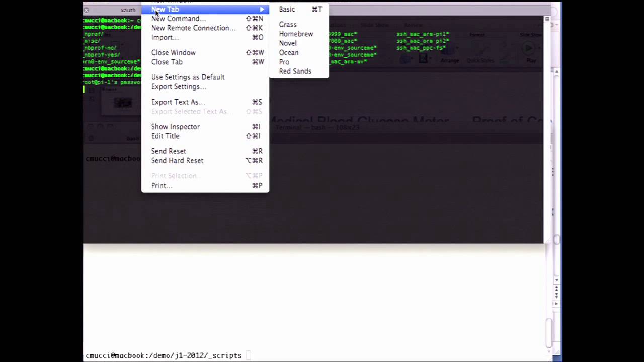Select Close Tab menu item
The width and height of the screenshot is (644, 362).
205,62
